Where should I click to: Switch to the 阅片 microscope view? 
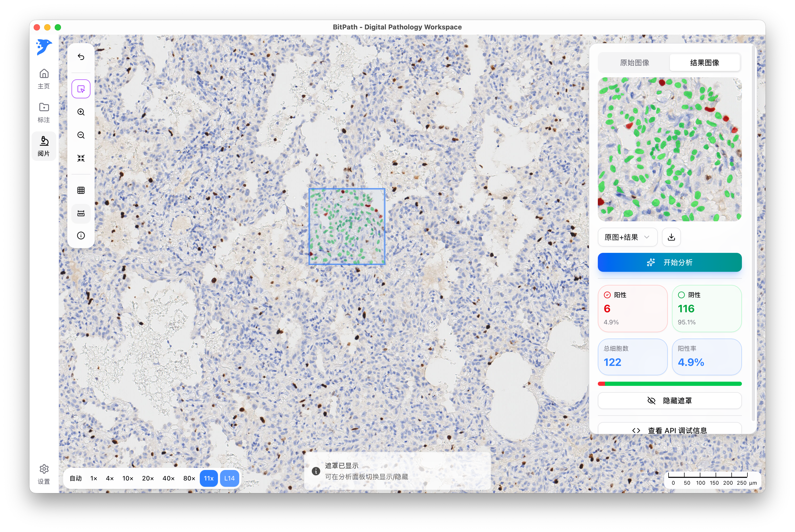click(44, 146)
